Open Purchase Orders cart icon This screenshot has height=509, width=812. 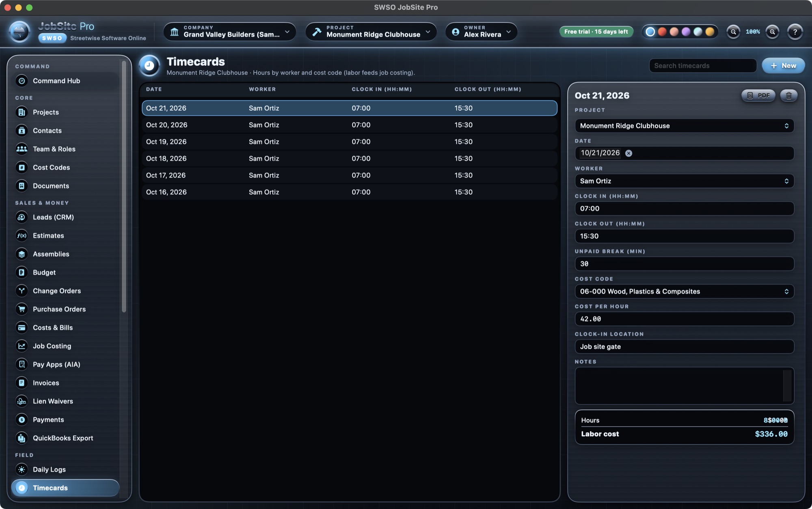pos(22,309)
